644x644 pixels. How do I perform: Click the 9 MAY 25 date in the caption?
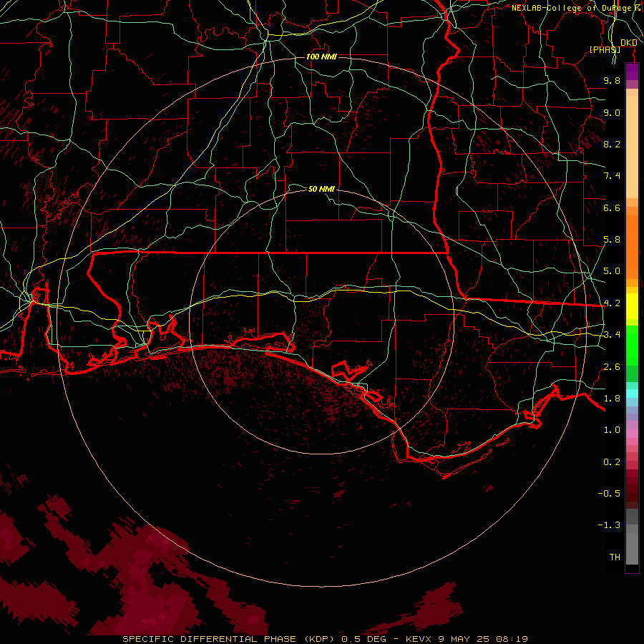coord(463,639)
